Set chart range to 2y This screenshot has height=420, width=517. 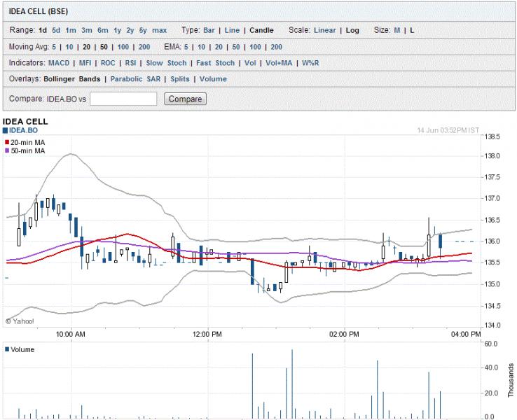click(130, 30)
